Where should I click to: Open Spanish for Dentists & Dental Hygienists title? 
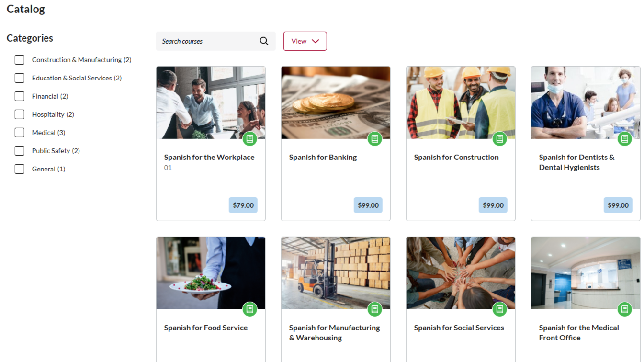click(x=576, y=162)
